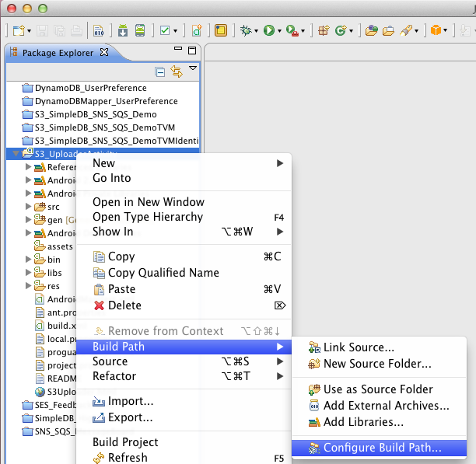Viewport: 476px width, 464px height.
Task: Open the Android Virtual Device Manager icon
Action: [140, 30]
